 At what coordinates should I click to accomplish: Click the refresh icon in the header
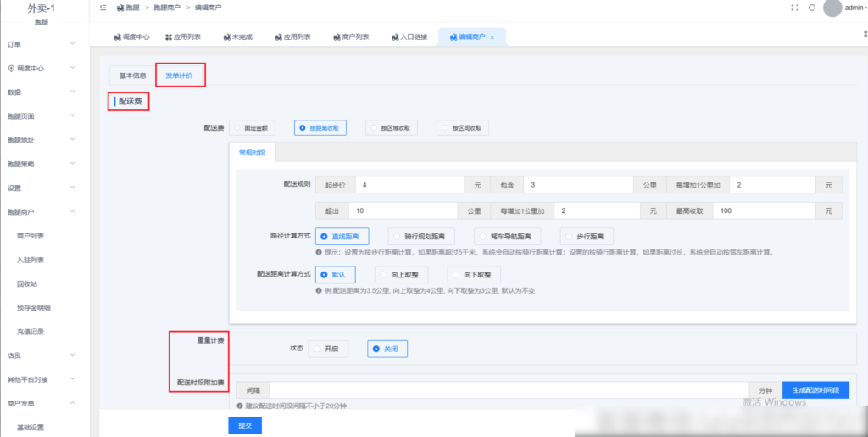pyautogui.click(x=812, y=8)
